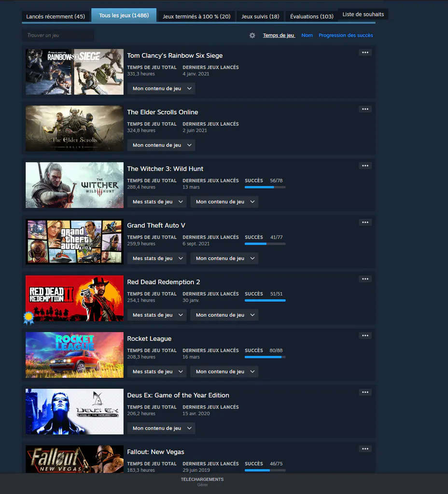
Task: Focus the Trouver un jeu search field
Action: click(58, 35)
